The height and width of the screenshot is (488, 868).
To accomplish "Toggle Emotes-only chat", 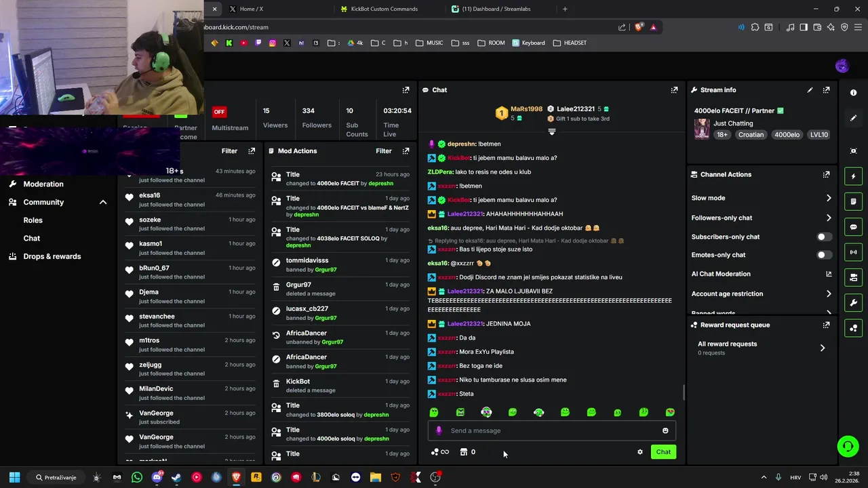I will (824, 255).
